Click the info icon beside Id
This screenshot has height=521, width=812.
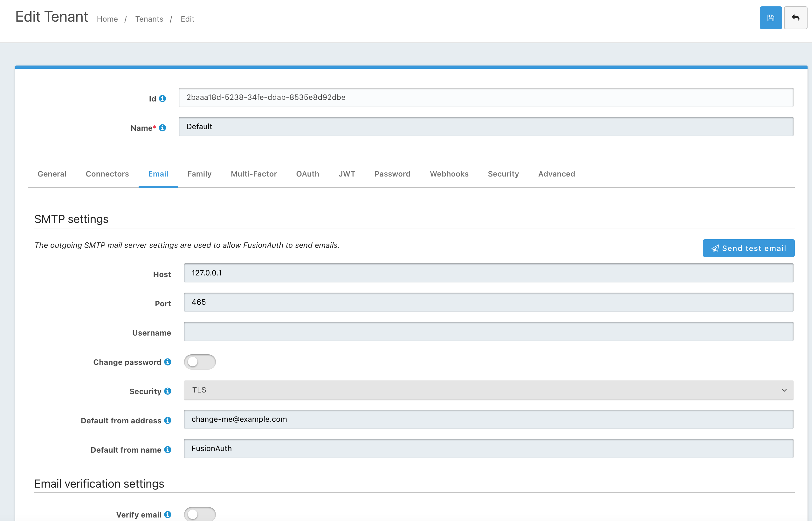pyautogui.click(x=162, y=99)
